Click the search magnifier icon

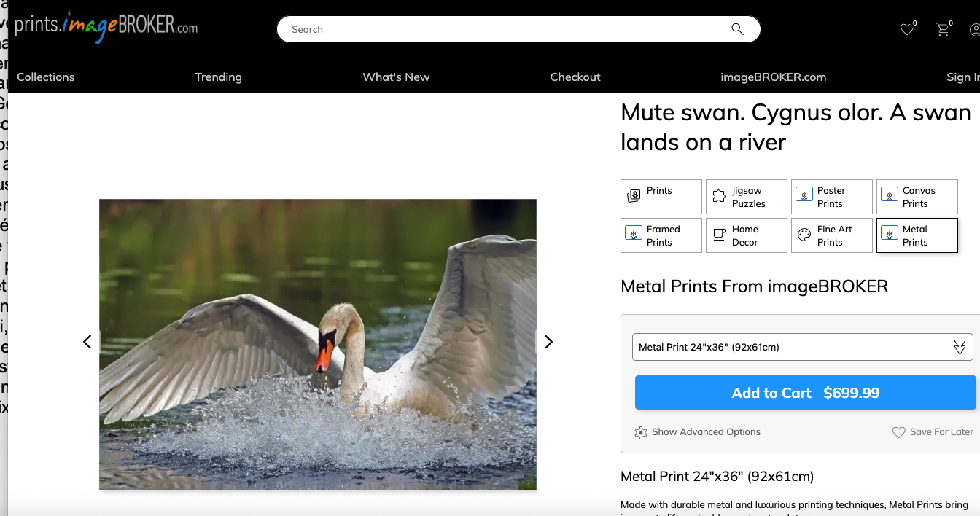tap(737, 29)
